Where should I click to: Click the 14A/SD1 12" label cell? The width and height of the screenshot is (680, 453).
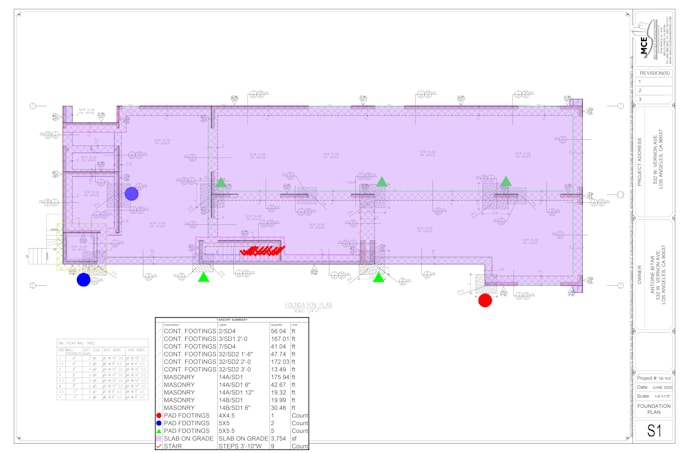[236, 392]
